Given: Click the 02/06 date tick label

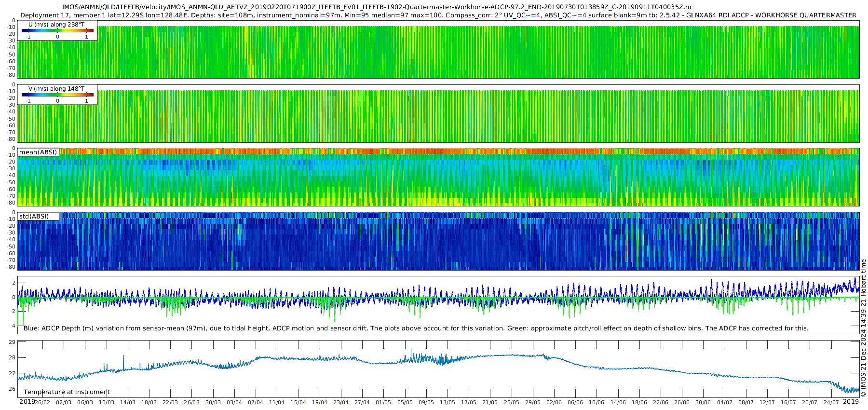Looking at the screenshot, I should tap(554, 402).
